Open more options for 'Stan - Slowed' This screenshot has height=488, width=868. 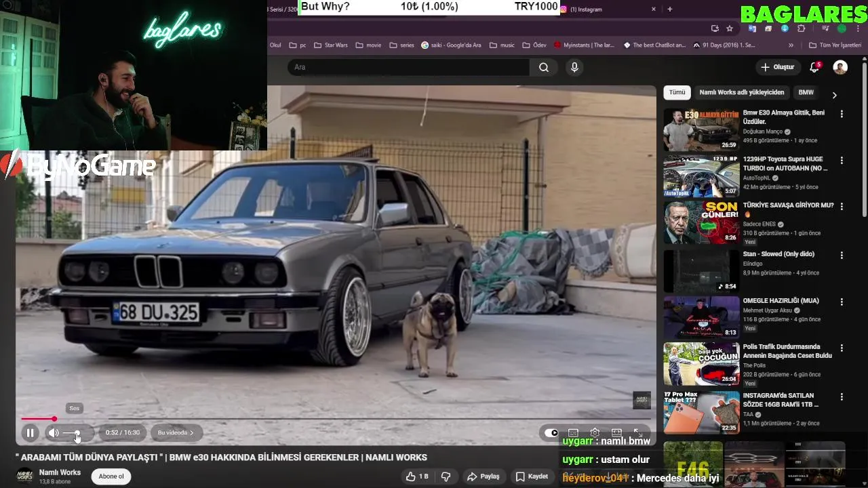(x=842, y=256)
